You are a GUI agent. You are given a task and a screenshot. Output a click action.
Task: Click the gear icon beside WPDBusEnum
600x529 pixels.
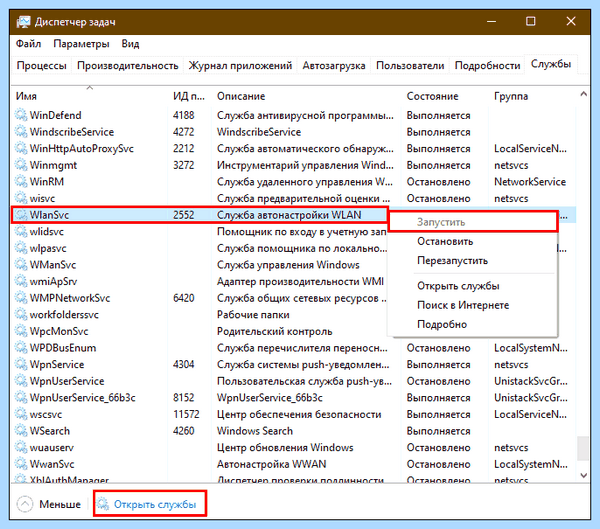tap(21, 348)
